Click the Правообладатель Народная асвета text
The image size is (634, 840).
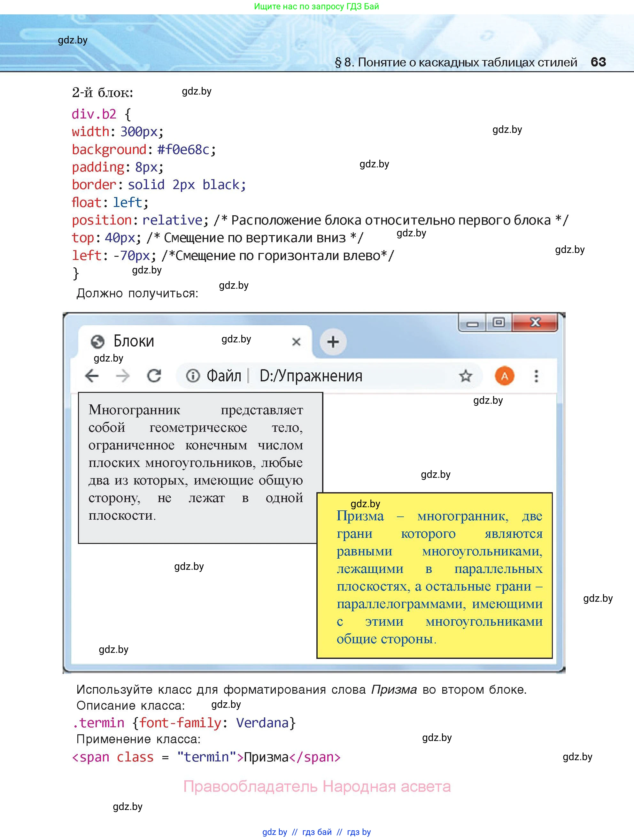point(317,786)
